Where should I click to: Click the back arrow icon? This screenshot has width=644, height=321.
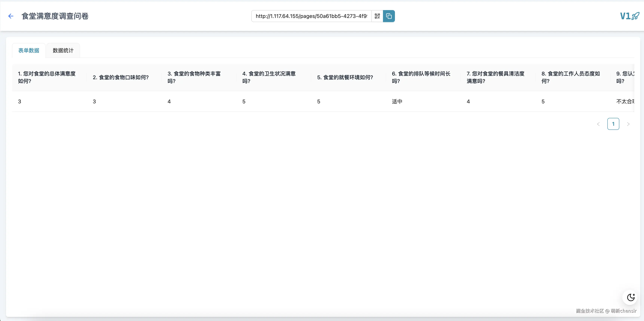[x=10, y=16]
